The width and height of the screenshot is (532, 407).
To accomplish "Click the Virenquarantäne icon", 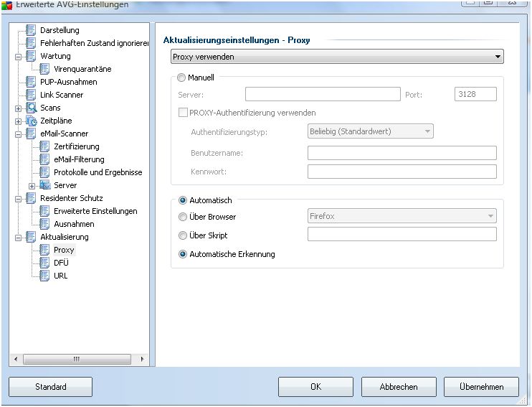I will click(x=44, y=69).
